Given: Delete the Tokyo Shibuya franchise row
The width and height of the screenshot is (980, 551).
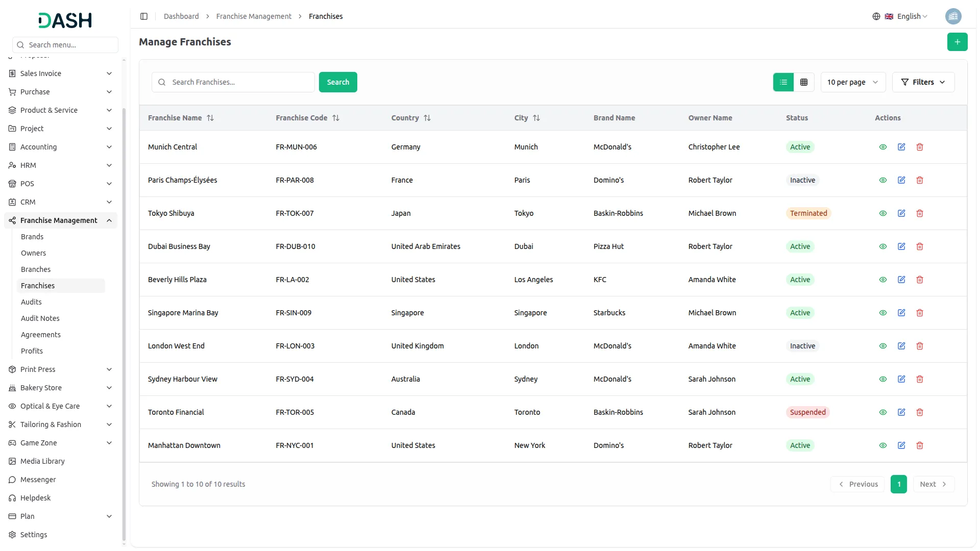Looking at the screenshot, I should [919, 213].
